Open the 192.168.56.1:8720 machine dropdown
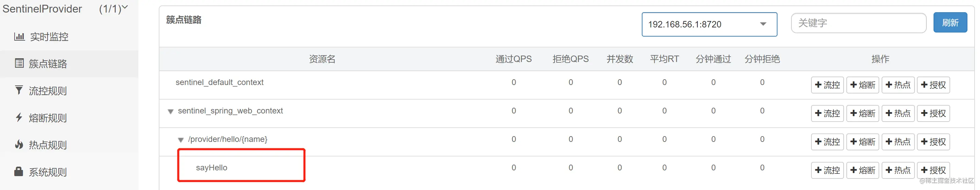The image size is (980, 190). tap(709, 24)
